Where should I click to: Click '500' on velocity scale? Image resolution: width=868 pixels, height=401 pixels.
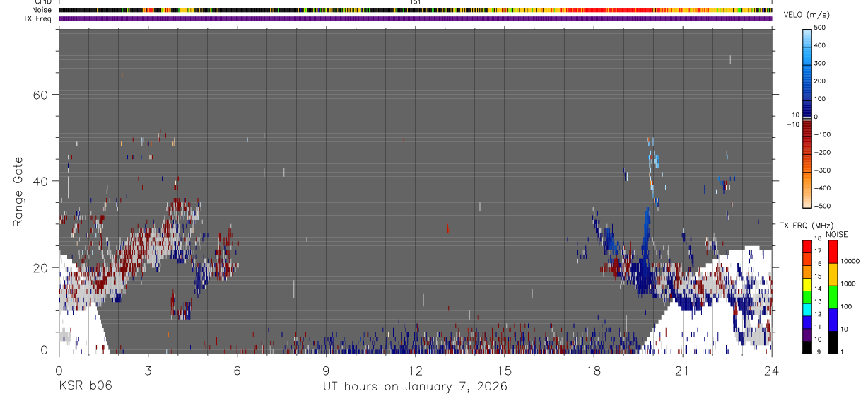coord(821,28)
